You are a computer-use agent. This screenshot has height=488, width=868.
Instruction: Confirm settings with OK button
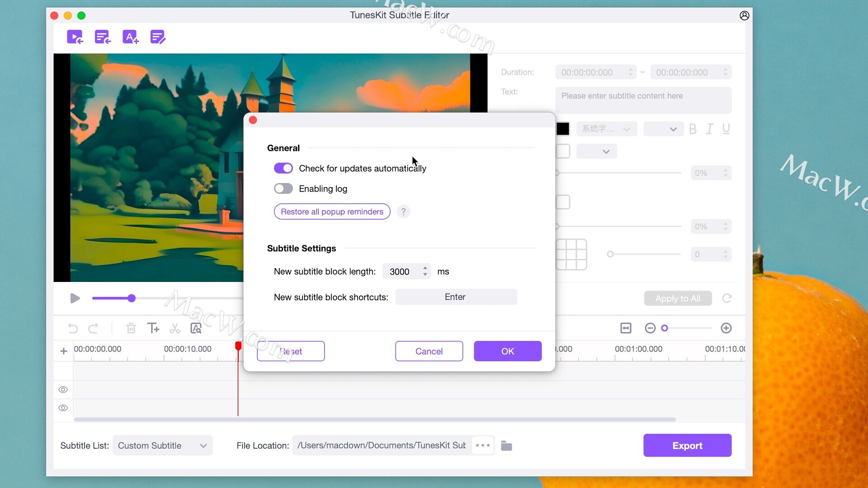tap(508, 351)
